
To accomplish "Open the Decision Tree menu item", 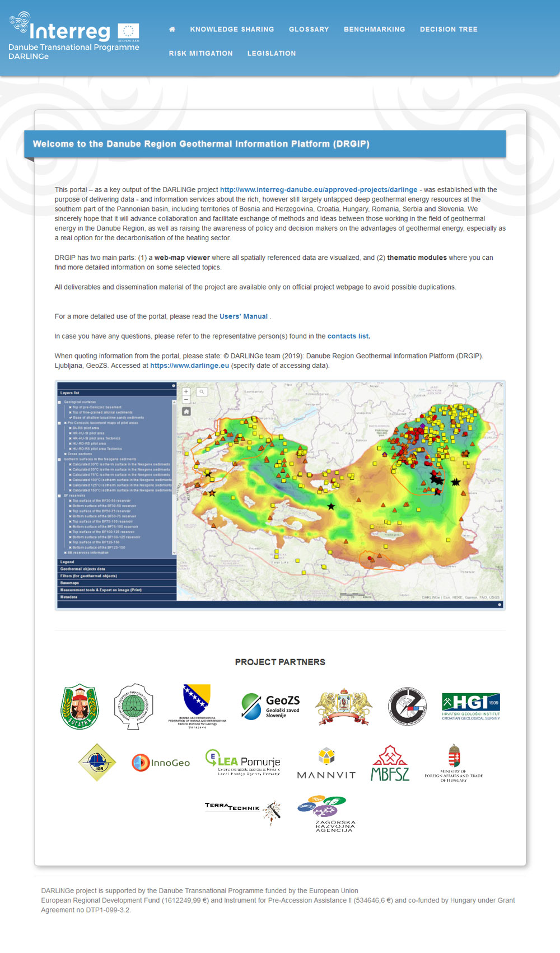I will click(449, 29).
